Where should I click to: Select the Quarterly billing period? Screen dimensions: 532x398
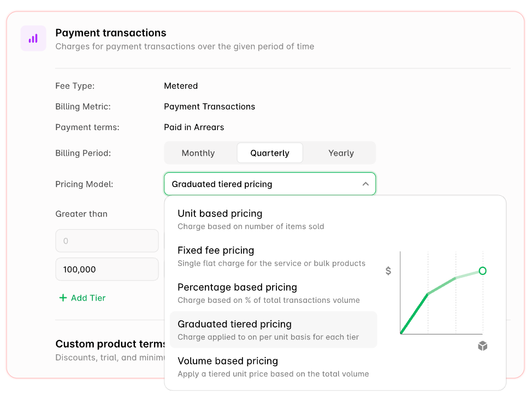coord(269,153)
